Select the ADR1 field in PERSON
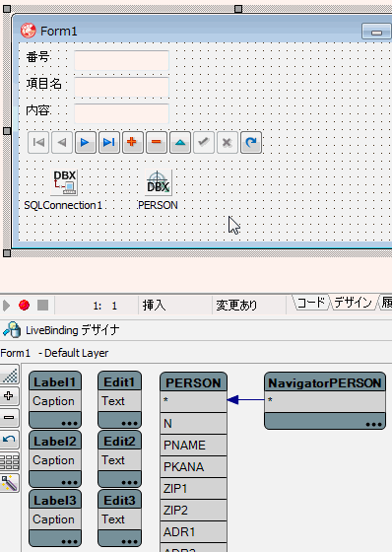This screenshot has height=552, width=392. click(x=193, y=532)
